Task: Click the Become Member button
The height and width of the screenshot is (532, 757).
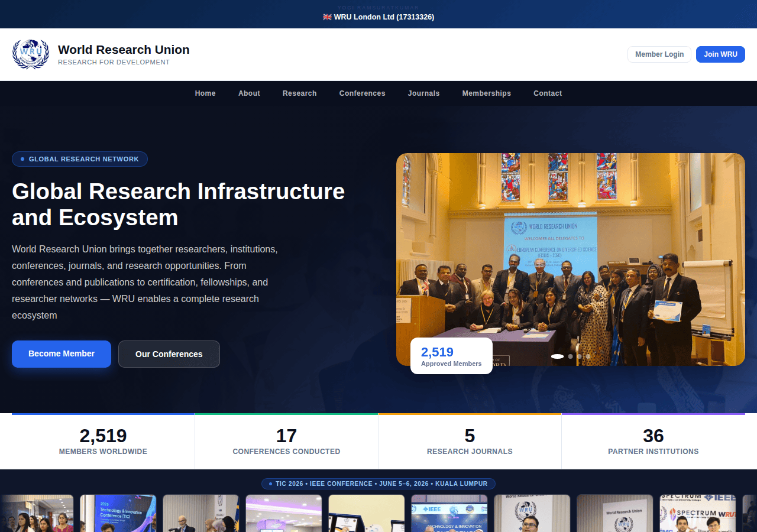Action: click(x=62, y=354)
